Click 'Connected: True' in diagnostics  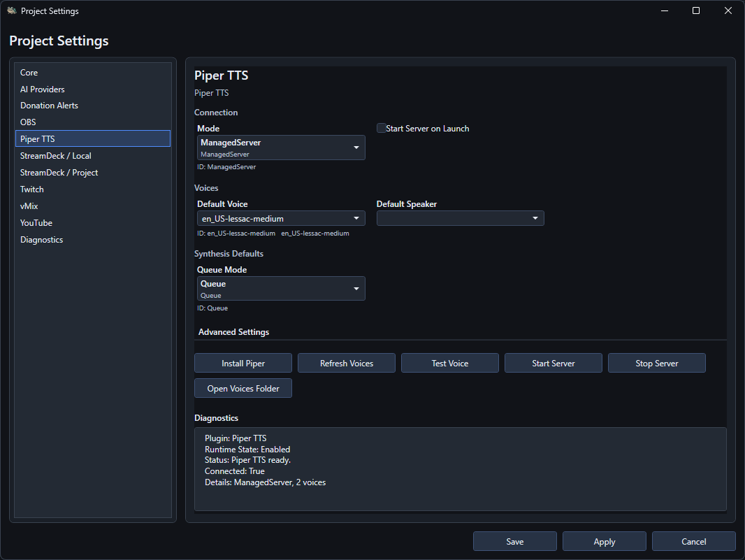click(235, 471)
